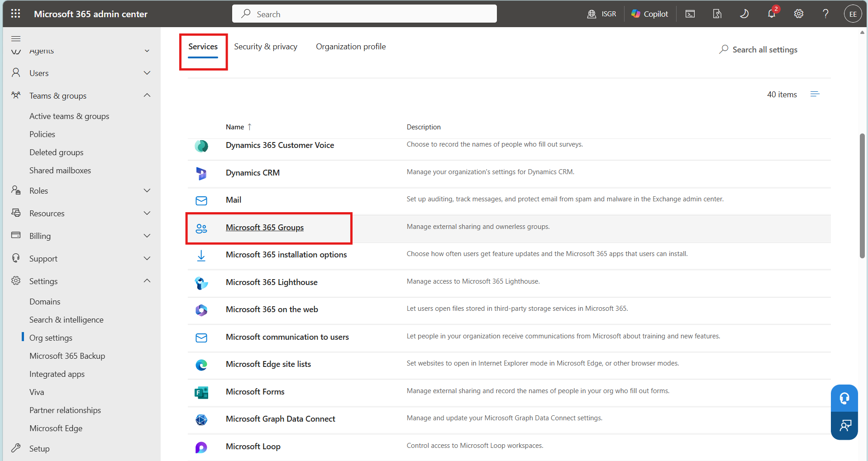The width and height of the screenshot is (868, 461).
Task: Open Viva settings page
Action: pos(37,392)
